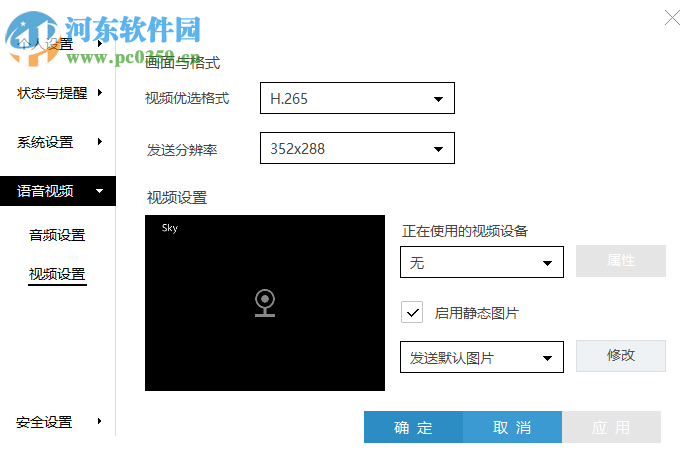Expand arrow next to 状态与提醒
690x460 pixels.
100,92
